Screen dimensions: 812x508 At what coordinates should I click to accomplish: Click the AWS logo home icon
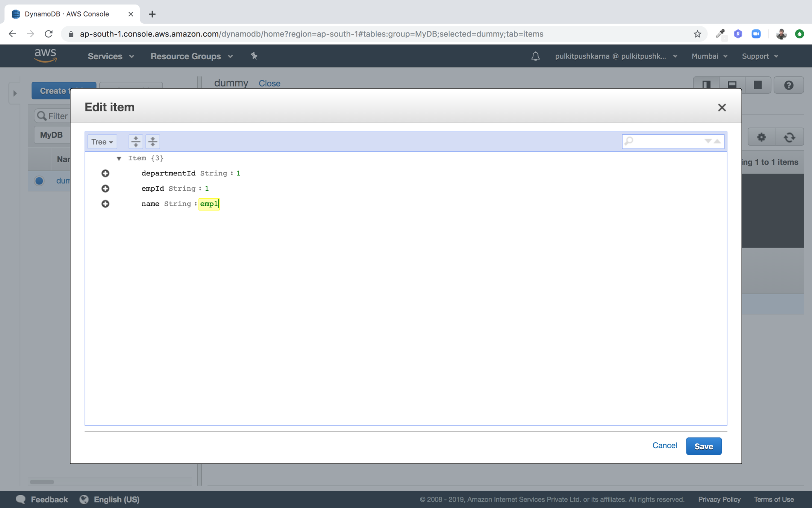(x=45, y=56)
